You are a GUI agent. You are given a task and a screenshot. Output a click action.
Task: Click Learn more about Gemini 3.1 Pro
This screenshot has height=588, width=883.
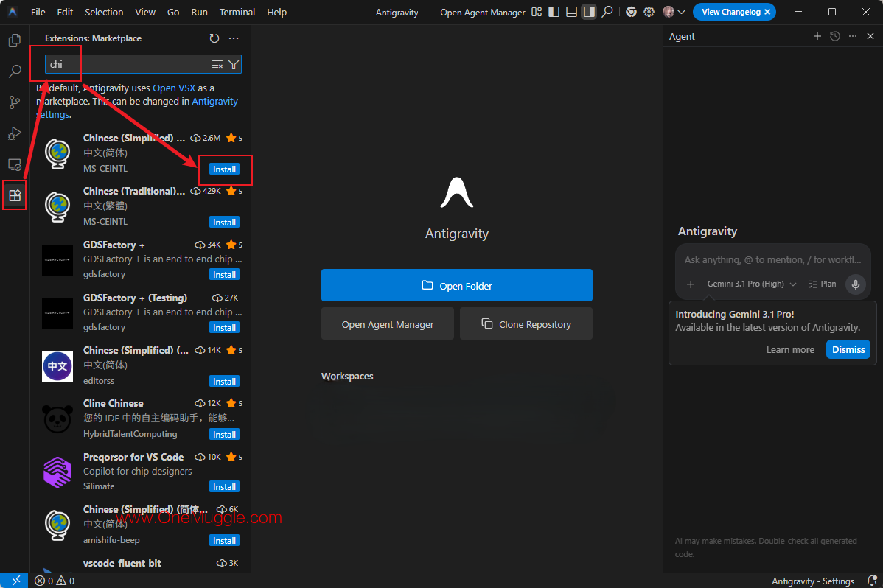(790, 350)
